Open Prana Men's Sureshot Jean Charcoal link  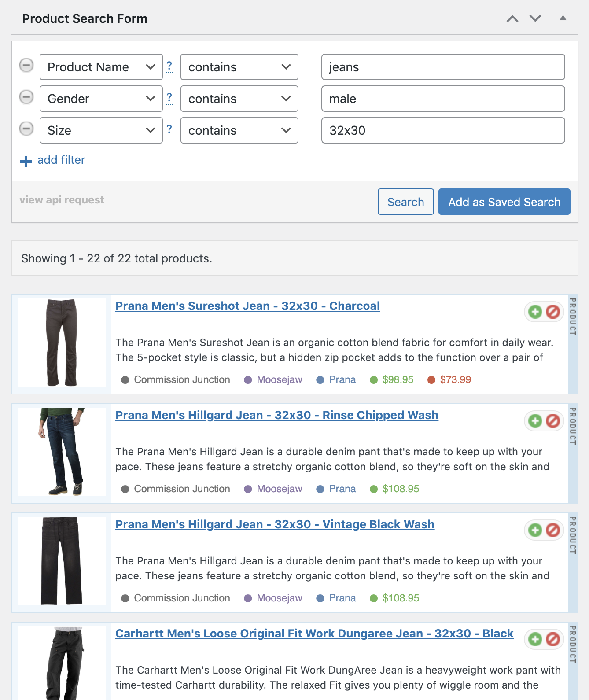tap(247, 306)
